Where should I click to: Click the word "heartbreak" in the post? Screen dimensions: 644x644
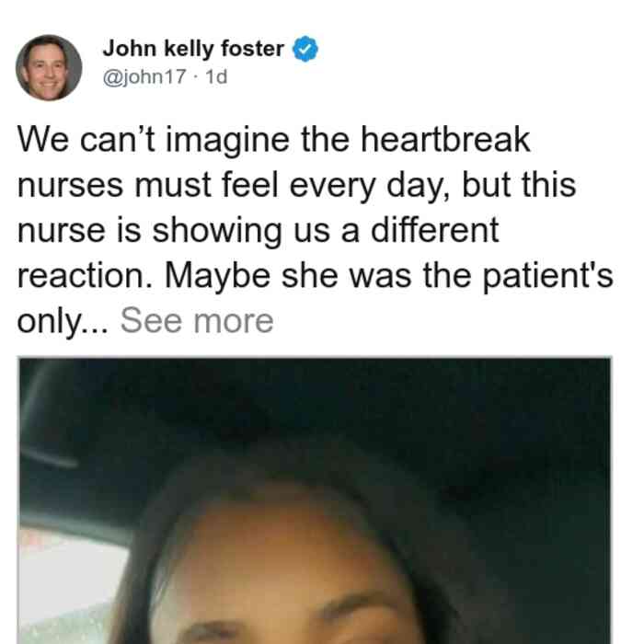tap(445, 140)
